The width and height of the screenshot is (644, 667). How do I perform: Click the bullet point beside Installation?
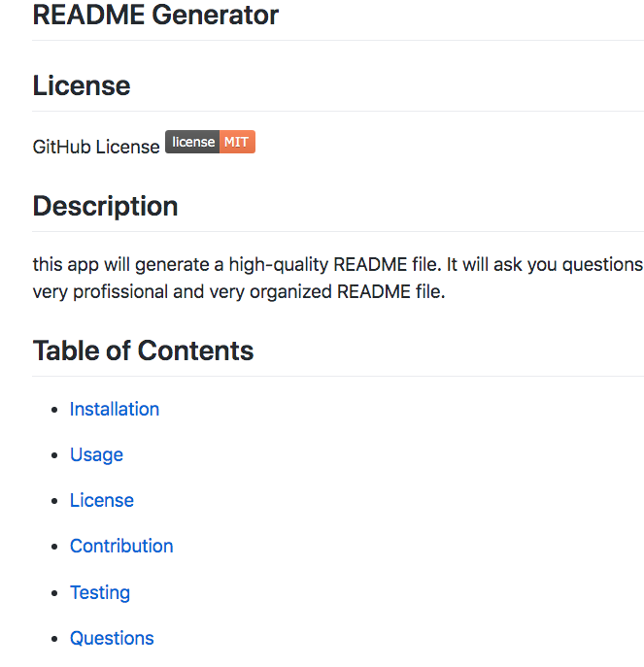55,410
